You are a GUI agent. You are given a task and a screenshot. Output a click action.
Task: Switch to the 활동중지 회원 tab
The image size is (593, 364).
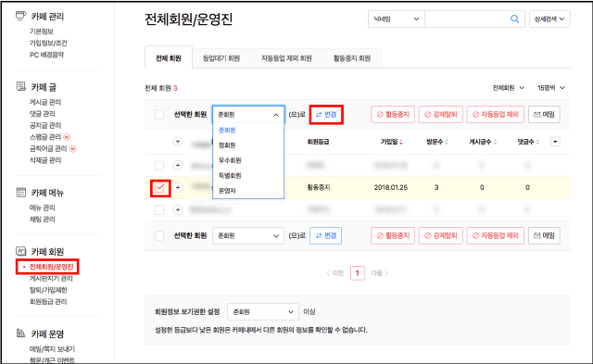click(352, 58)
